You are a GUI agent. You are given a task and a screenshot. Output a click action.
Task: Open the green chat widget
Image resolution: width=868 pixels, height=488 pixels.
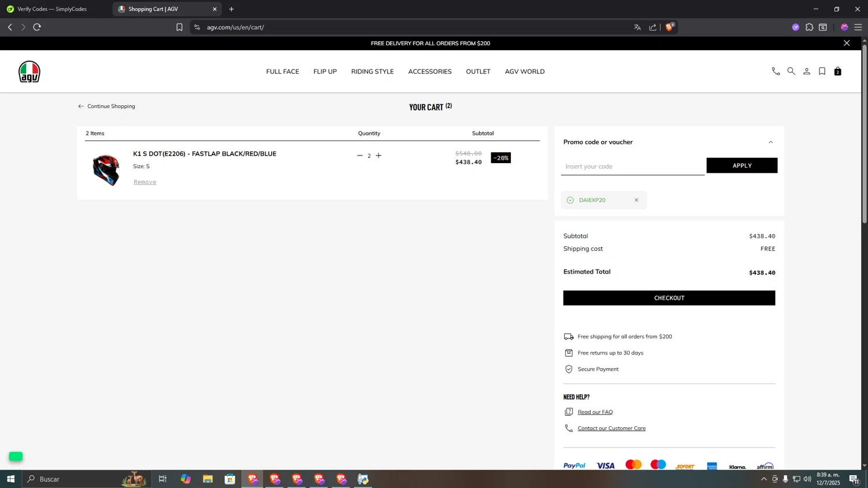point(16,457)
